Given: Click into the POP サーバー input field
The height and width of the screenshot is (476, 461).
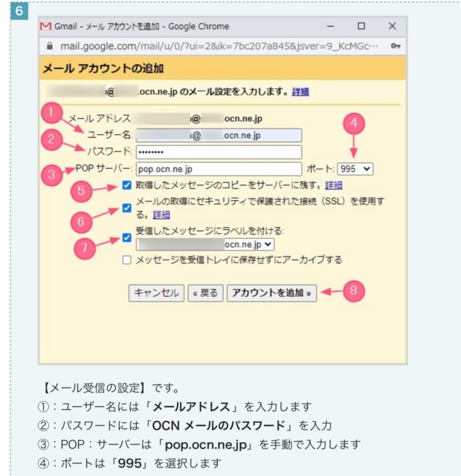Looking at the screenshot, I should [x=219, y=169].
